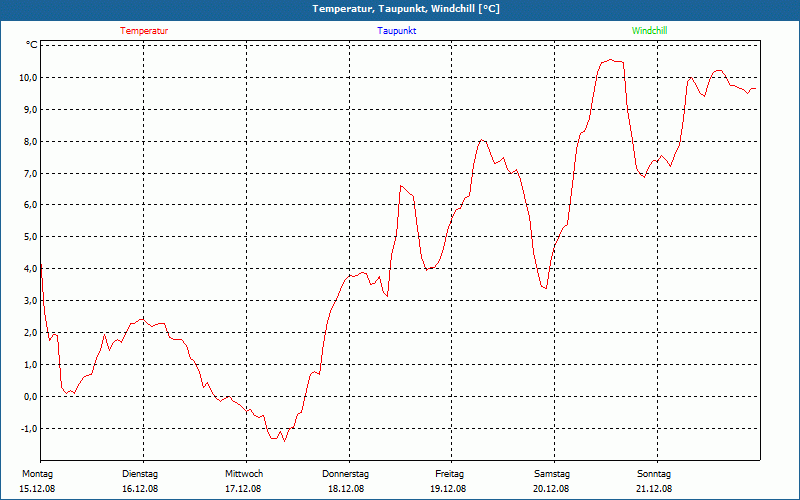Select the 9,0 y-axis value

pyautogui.click(x=31, y=110)
